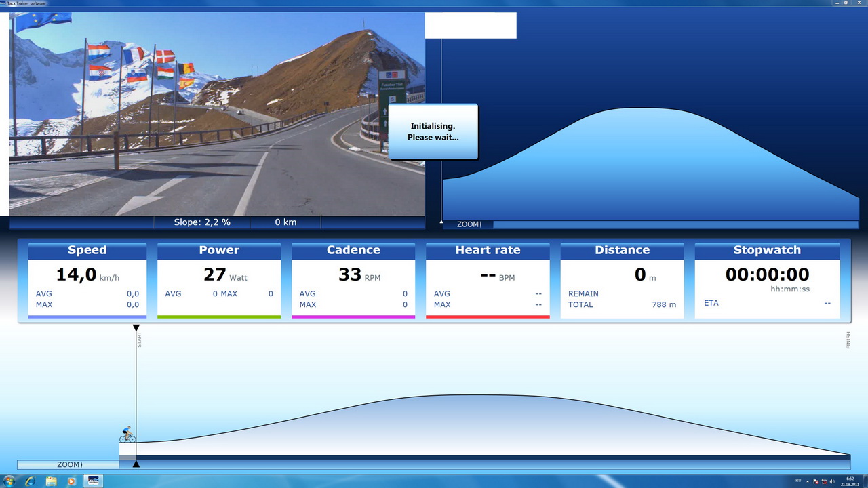
Task: Click the ZOOM handle under upper profile graph
Action: (x=468, y=224)
